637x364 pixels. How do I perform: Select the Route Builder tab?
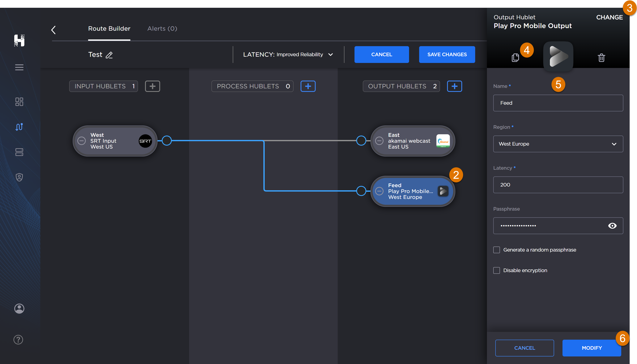[x=109, y=29]
